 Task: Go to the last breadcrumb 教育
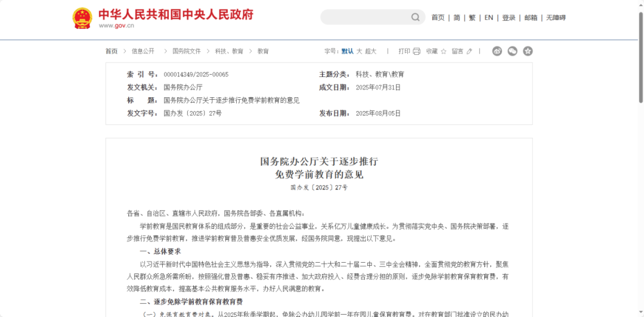pyautogui.click(x=264, y=51)
